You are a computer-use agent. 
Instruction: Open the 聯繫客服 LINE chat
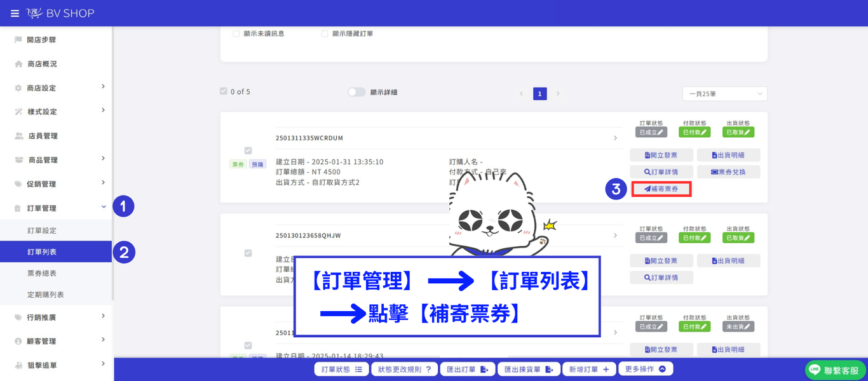(835, 370)
